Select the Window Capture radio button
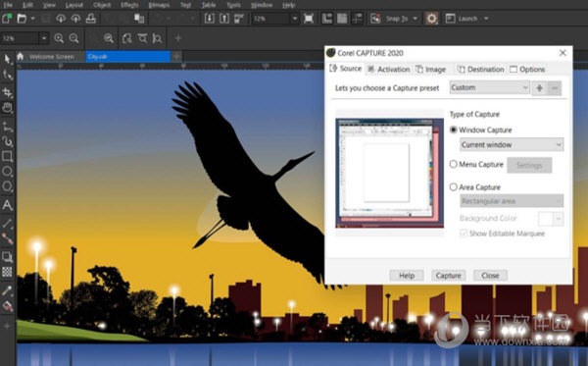Image resolution: width=588 pixels, height=366 pixels. tap(454, 130)
